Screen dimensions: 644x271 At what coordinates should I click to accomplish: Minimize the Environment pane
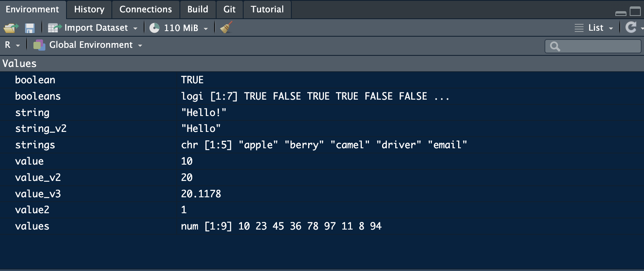(x=621, y=12)
